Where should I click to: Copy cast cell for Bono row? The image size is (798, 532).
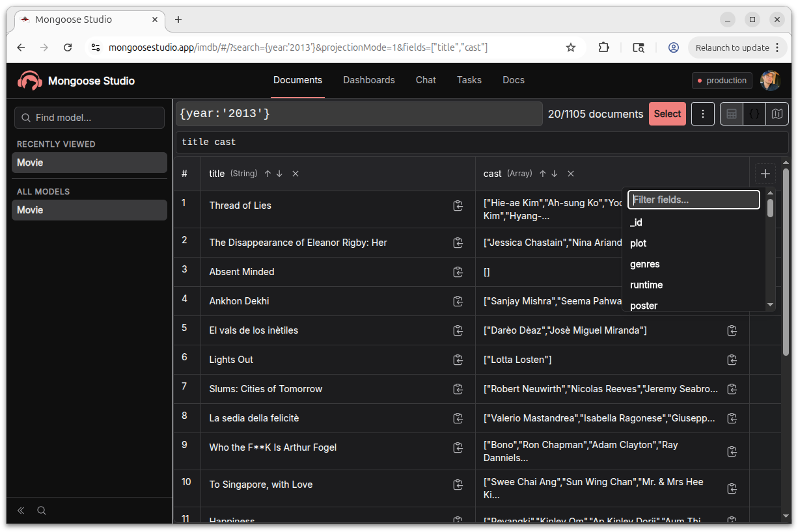pos(732,451)
